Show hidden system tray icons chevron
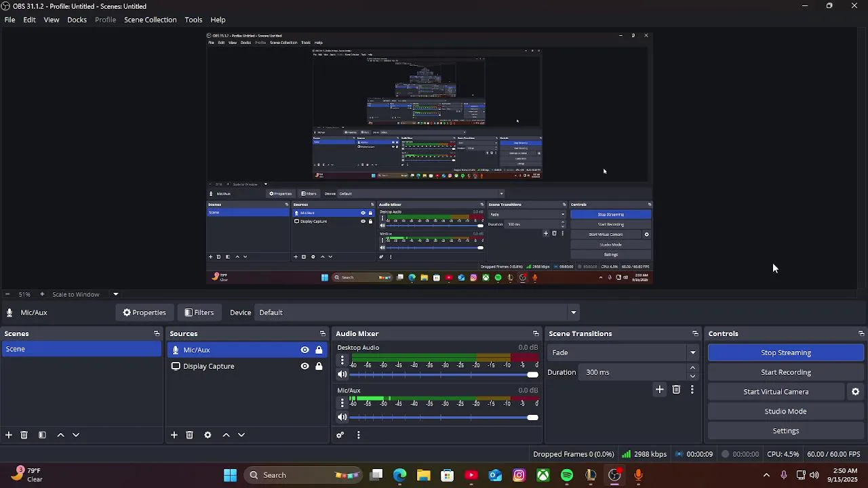 (x=766, y=475)
